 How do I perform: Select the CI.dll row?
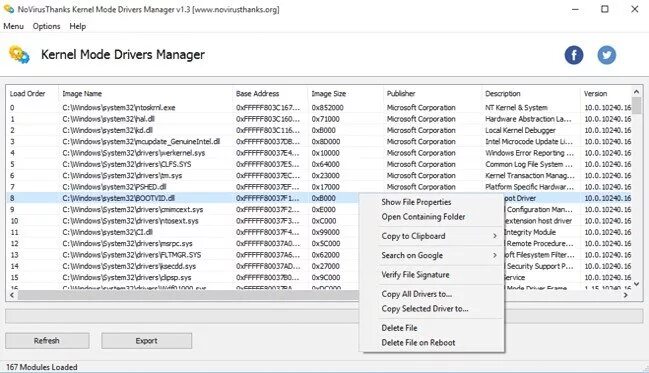pos(183,232)
